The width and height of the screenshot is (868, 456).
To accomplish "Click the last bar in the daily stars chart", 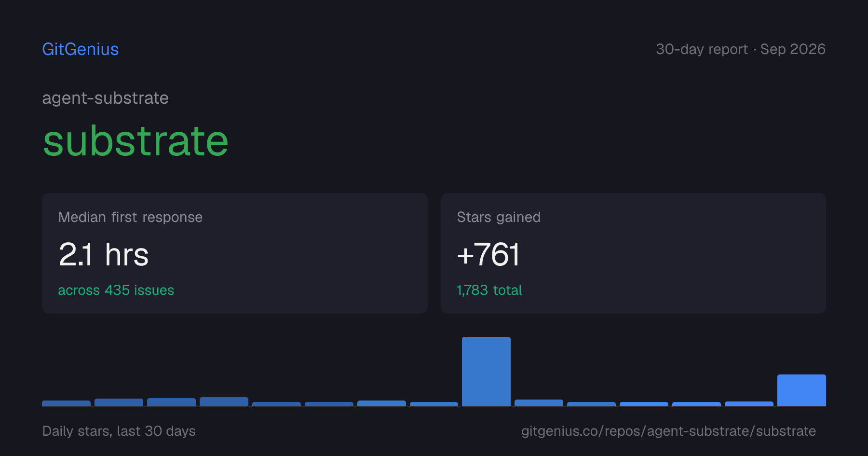I will pos(801,390).
